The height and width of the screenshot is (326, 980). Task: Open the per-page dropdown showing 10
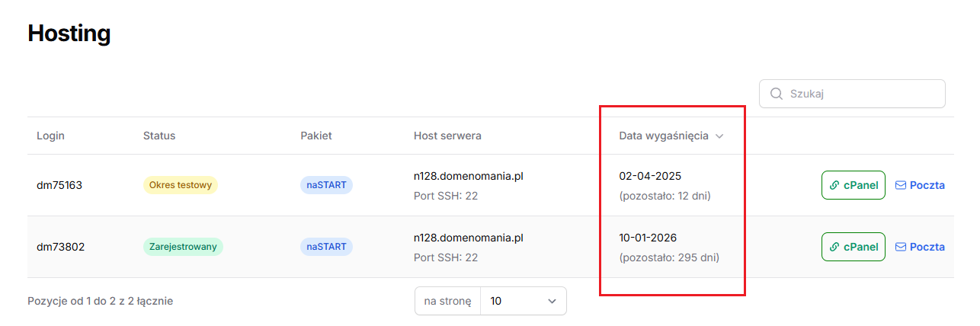[x=524, y=301]
